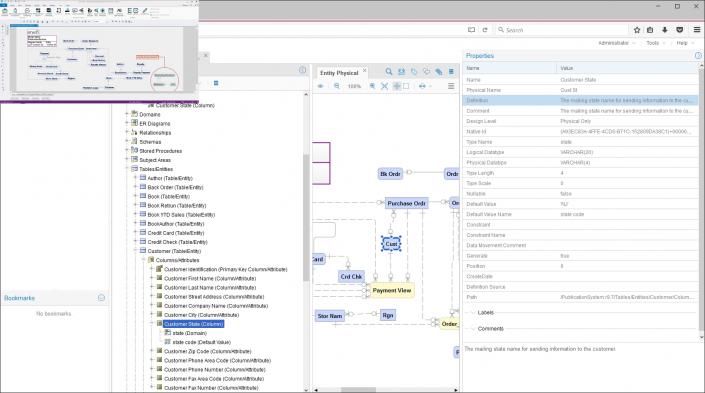
Task: Select Customer Zip Code column
Action: pyautogui.click(x=207, y=351)
